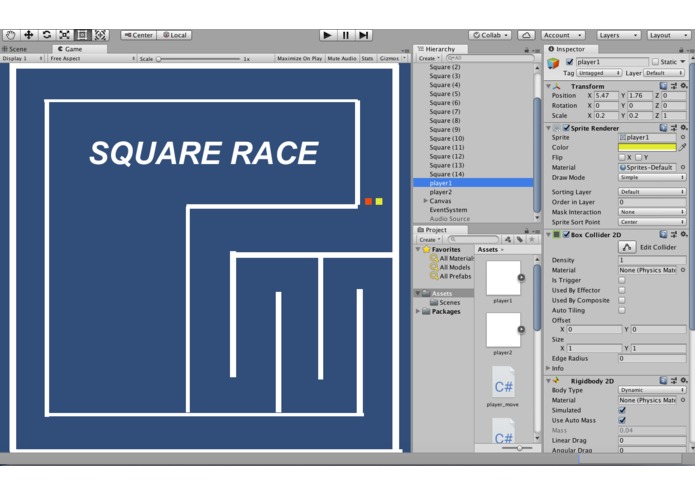Start Play mode with the Play button
695x494 pixels.
[328, 35]
